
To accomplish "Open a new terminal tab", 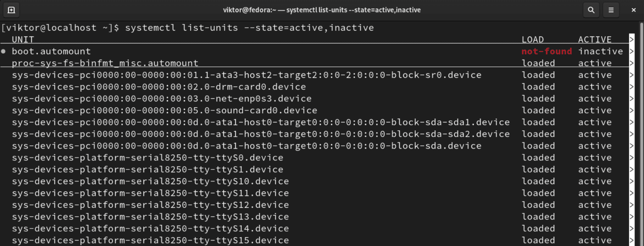I will click(11, 10).
